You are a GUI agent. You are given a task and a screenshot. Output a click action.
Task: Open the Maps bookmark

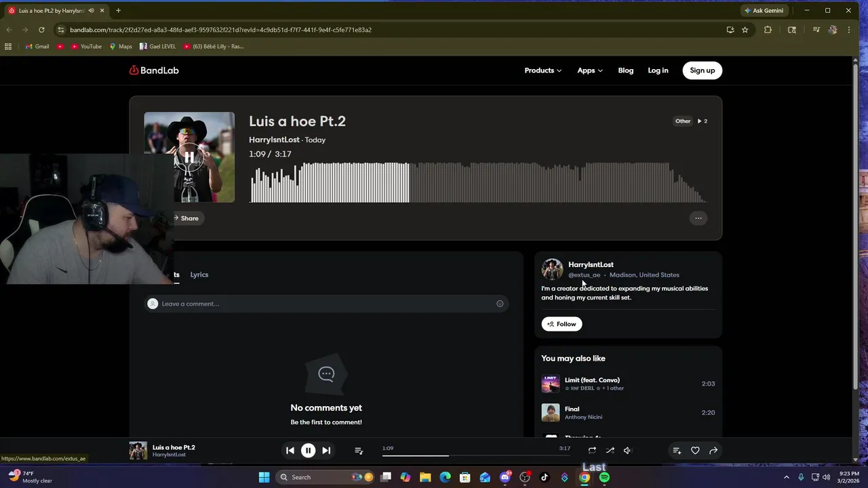(121, 47)
